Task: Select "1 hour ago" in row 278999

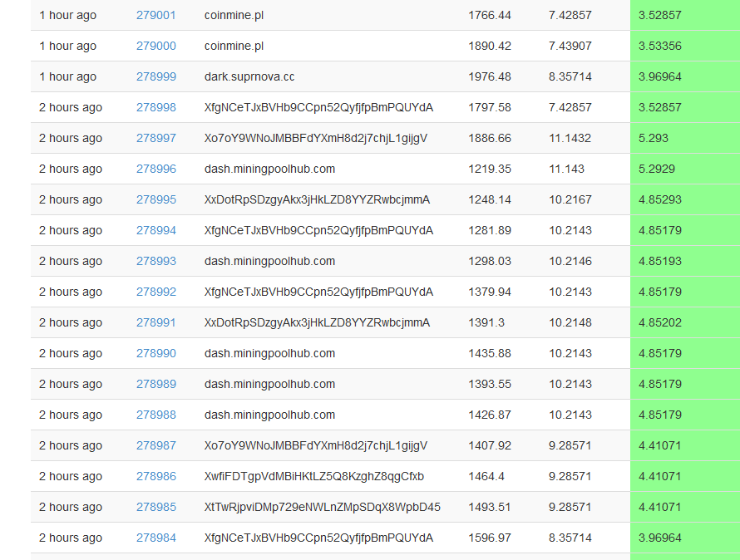Action: [67, 76]
